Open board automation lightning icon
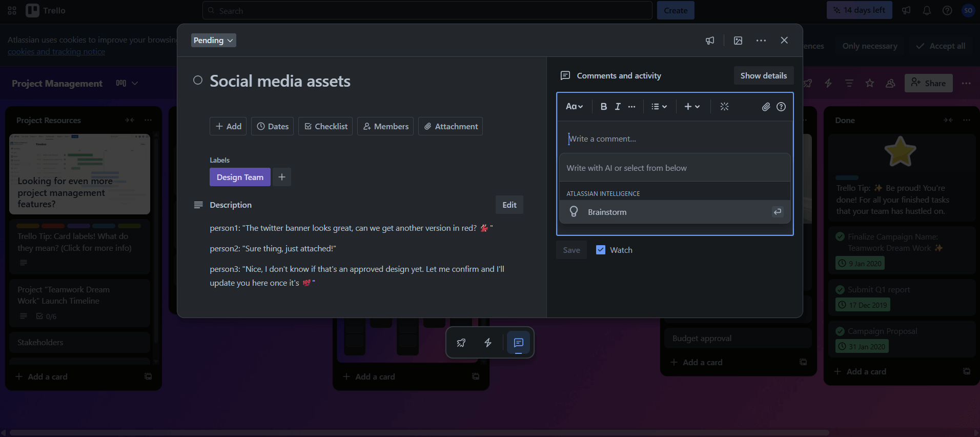The height and width of the screenshot is (437, 980). (x=828, y=83)
